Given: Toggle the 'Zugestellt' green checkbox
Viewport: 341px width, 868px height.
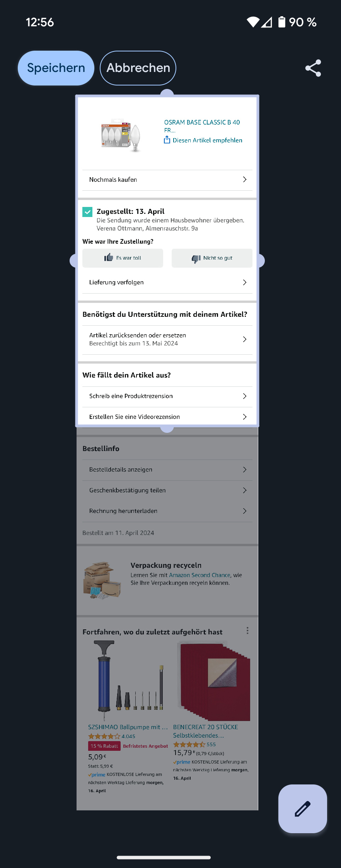Looking at the screenshot, I should tap(87, 212).
